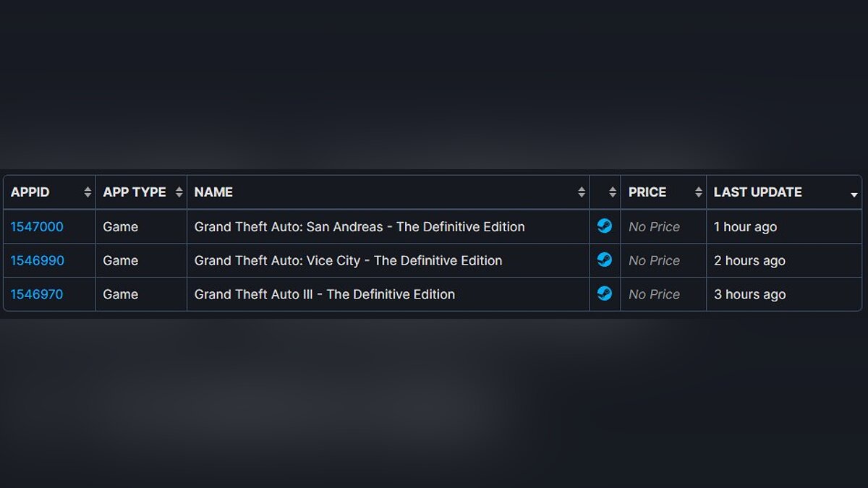
Task: Click the No Price cell for San Andreas
Action: 654,227
